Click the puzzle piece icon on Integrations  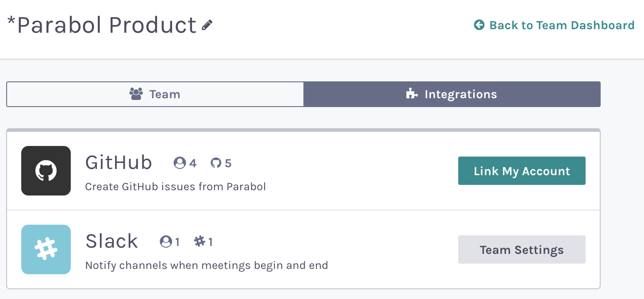[x=412, y=94]
